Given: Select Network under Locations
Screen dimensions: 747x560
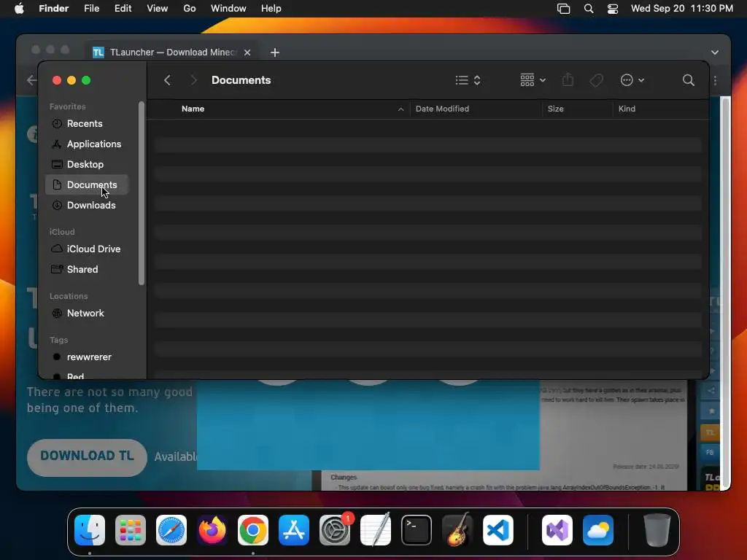Looking at the screenshot, I should pyautogui.click(x=86, y=314).
